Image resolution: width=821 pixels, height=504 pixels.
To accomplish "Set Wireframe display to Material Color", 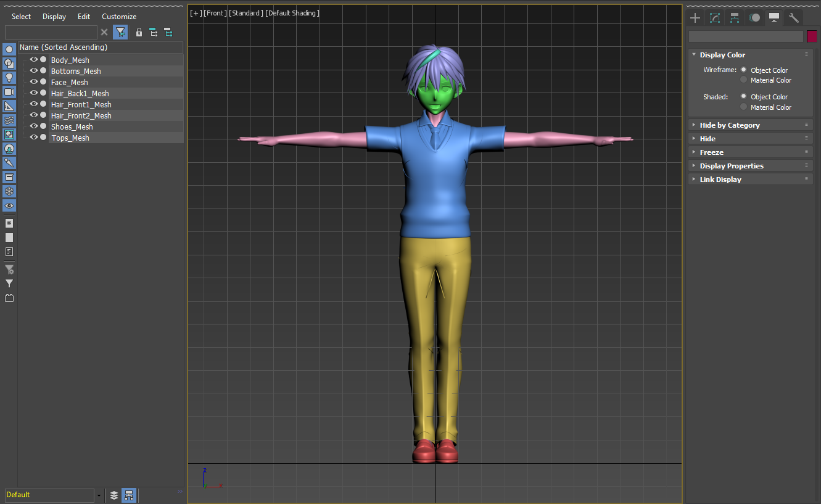I will pos(744,80).
